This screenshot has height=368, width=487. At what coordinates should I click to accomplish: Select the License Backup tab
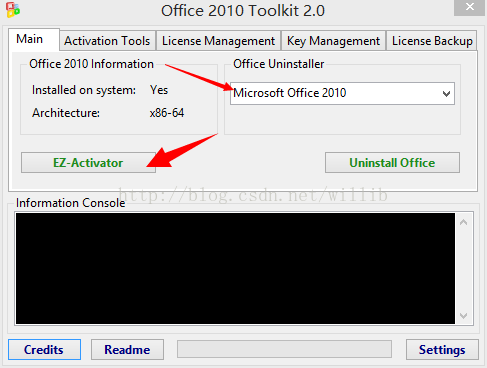(432, 41)
